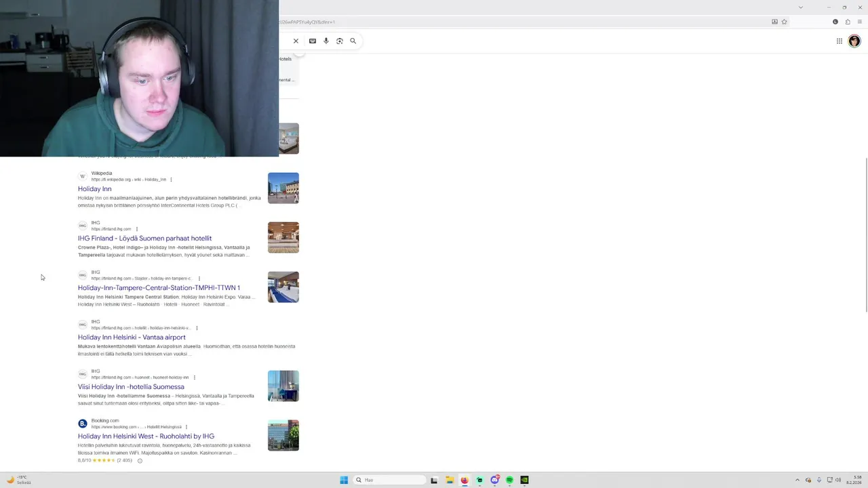This screenshot has height=488, width=868.
Task: Open Firefox from the taskbar
Action: [465, 480]
